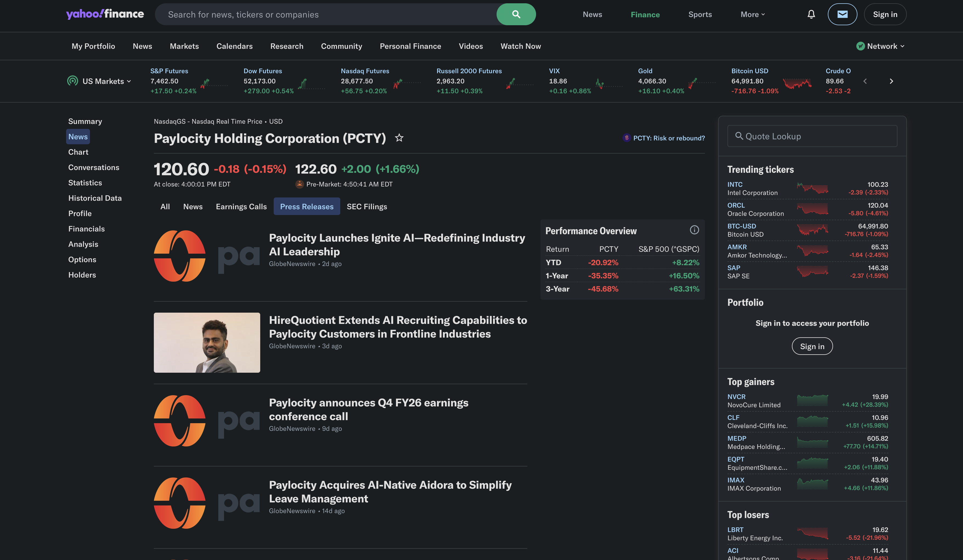Viewport: 963px width, 560px height.
Task: Open Paylocity Acquires Aidora headline
Action: [x=390, y=491]
